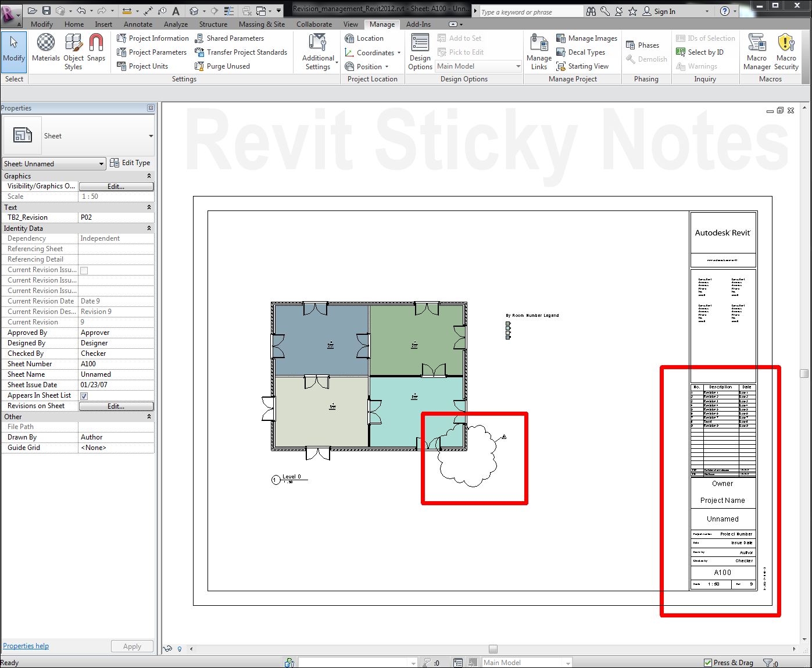Toggle Thin Lines icon in quick access toolbar
812x668 pixels.
tap(230, 11)
